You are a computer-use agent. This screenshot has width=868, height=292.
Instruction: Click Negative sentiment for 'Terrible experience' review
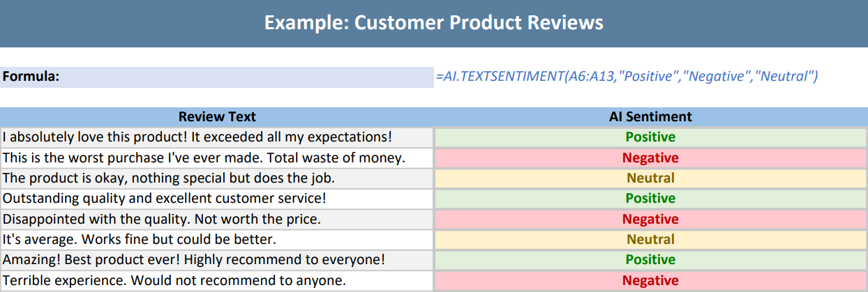pyautogui.click(x=650, y=281)
